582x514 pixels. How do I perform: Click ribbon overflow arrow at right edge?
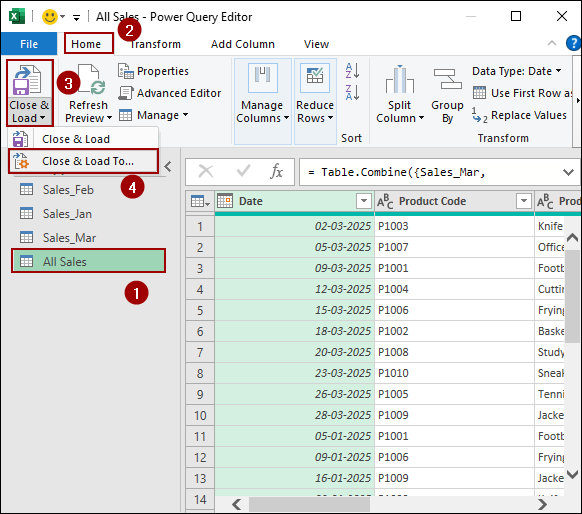coord(578,101)
